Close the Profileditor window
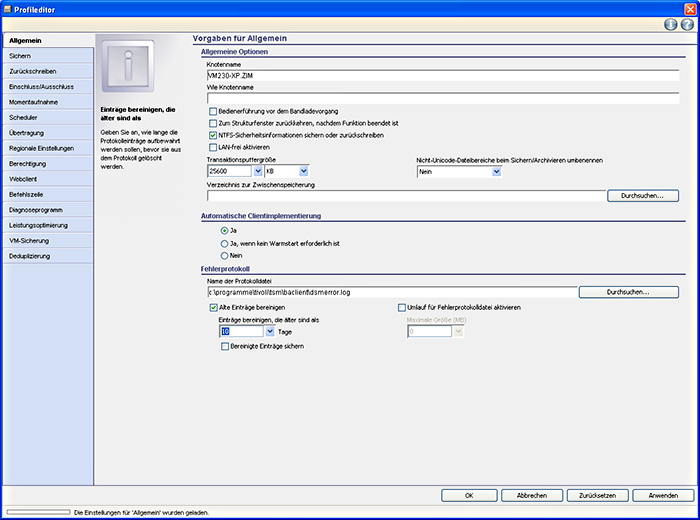The width and height of the screenshot is (700, 520). tap(689, 7)
